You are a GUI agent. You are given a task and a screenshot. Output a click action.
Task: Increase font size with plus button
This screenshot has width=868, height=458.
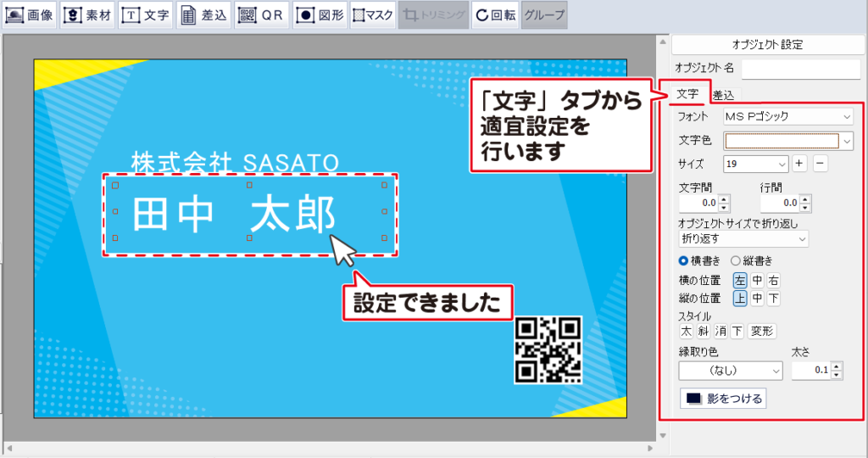coord(799,164)
